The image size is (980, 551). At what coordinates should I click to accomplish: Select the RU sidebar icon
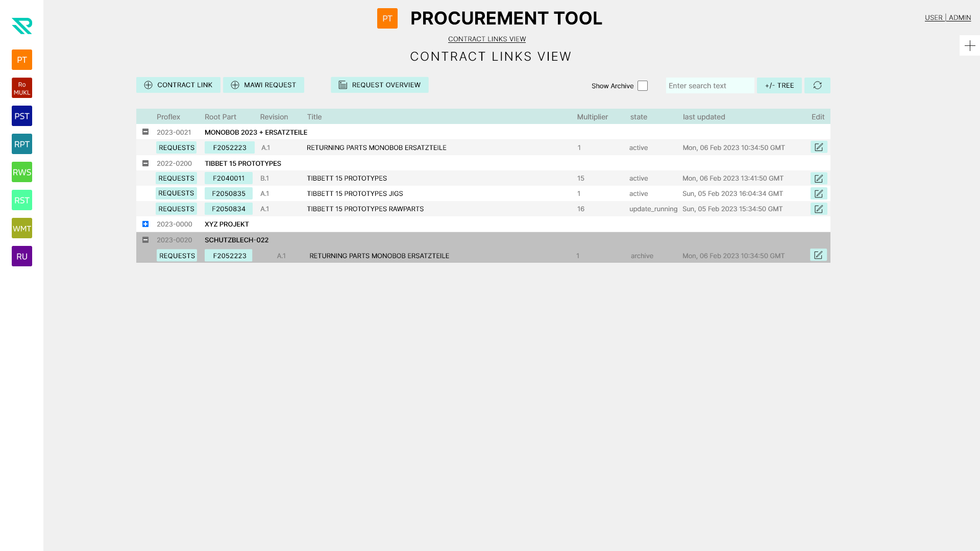(x=21, y=256)
